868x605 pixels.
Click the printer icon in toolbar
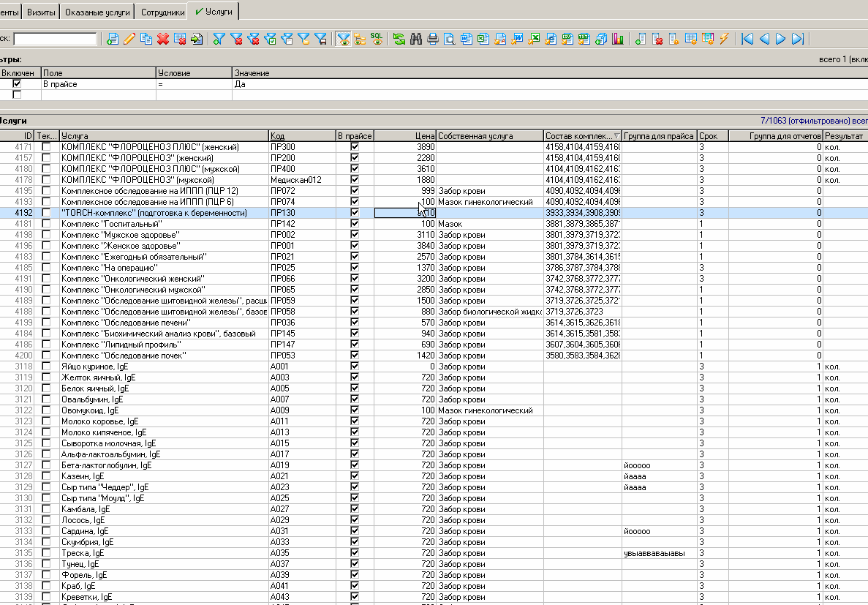click(x=433, y=40)
